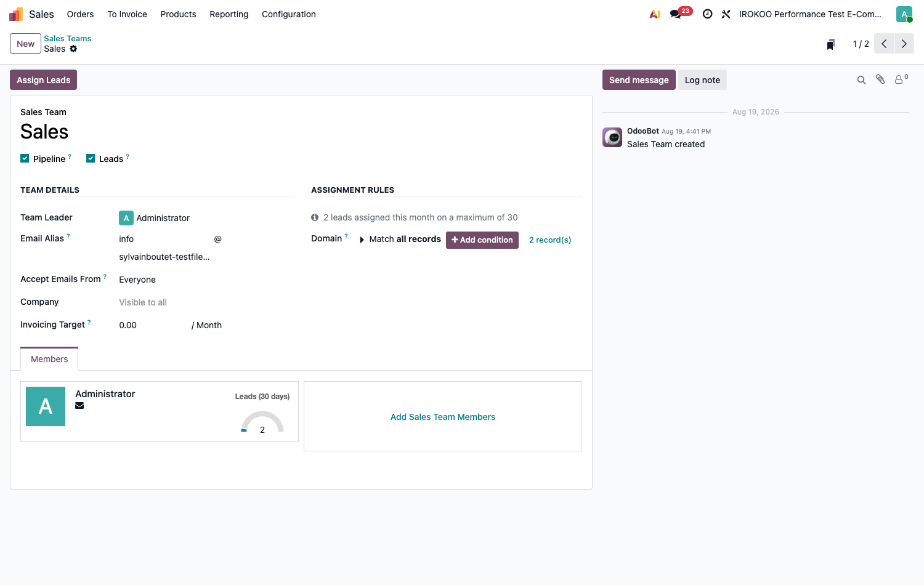Open the activities clock icon
Image resolution: width=924 pixels, height=585 pixels.
coord(708,14)
